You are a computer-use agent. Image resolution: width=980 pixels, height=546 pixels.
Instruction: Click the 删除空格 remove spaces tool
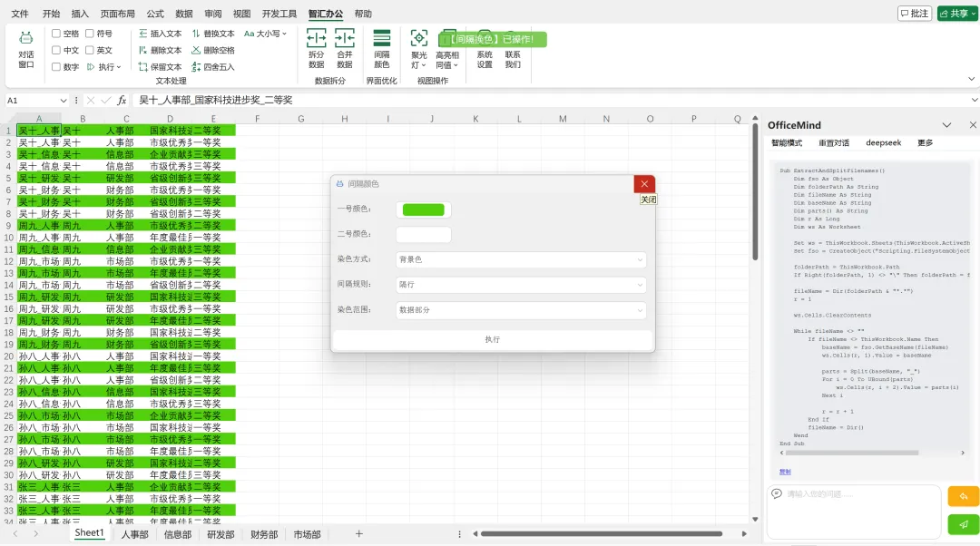[213, 50]
